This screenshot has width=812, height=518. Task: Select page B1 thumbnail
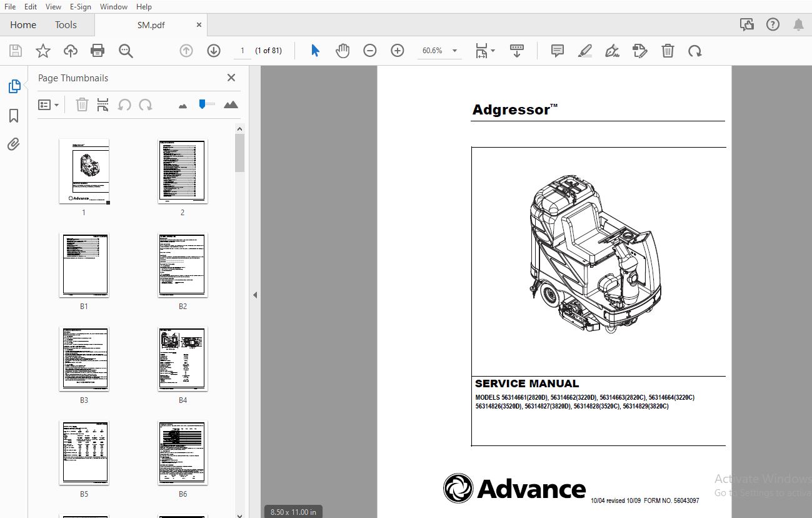click(84, 265)
